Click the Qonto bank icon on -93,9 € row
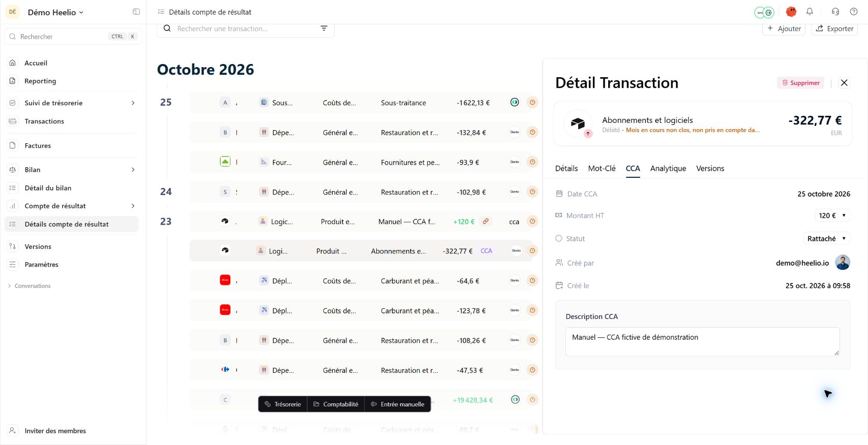 pyautogui.click(x=515, y=162)
